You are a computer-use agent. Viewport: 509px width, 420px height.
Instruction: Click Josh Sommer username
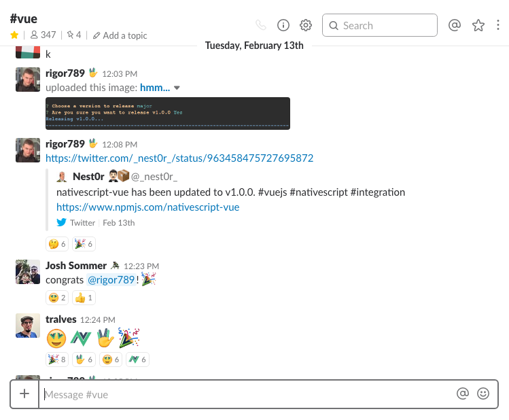[x=76, y=266]
